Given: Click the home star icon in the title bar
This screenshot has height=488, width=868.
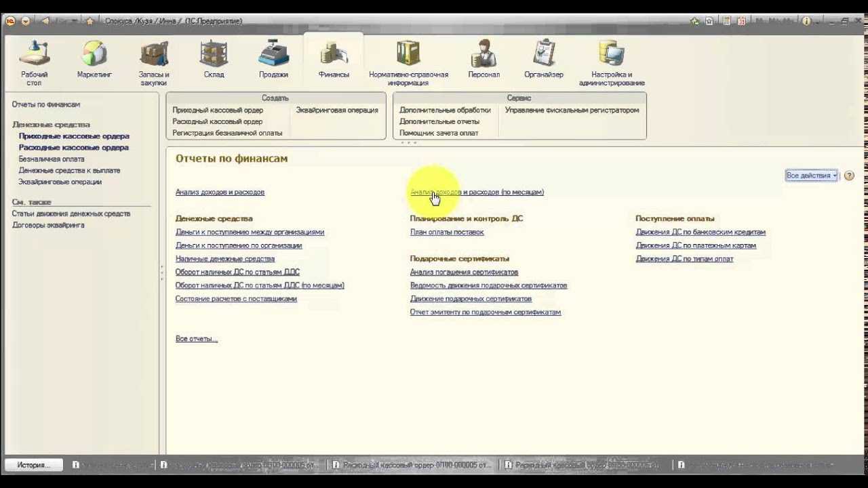Looking at the screenshot, I should coord(90,21).
